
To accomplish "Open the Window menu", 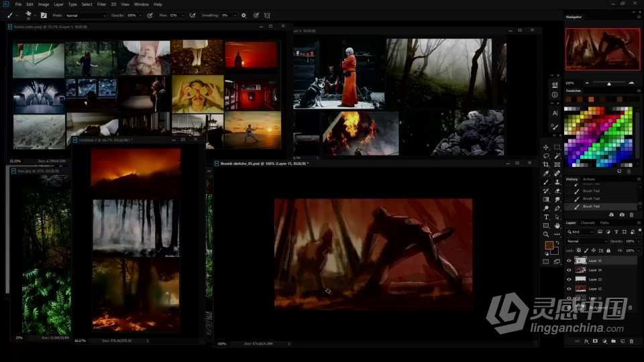I will (142, 4).
